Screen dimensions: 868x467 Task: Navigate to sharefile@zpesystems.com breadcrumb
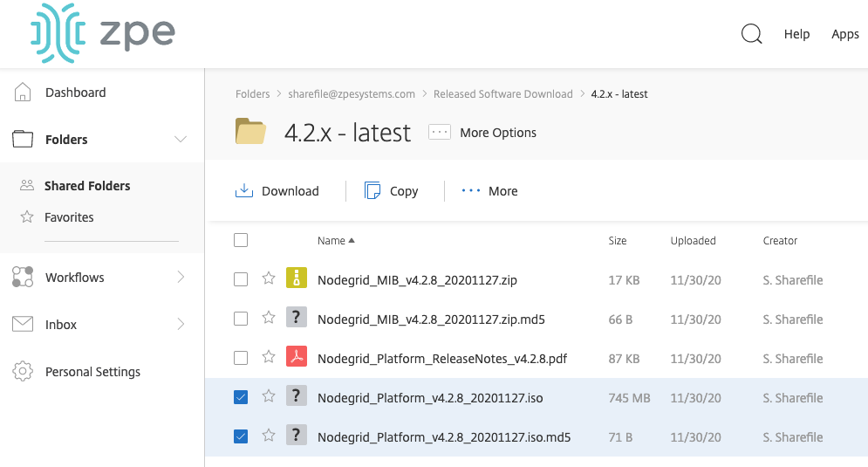(x=352, y=94)
